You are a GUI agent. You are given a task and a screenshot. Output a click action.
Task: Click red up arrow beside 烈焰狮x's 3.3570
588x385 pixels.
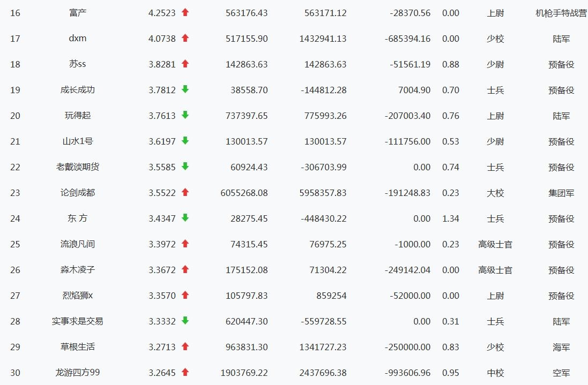pyautogui.click(x=185, y=295)
